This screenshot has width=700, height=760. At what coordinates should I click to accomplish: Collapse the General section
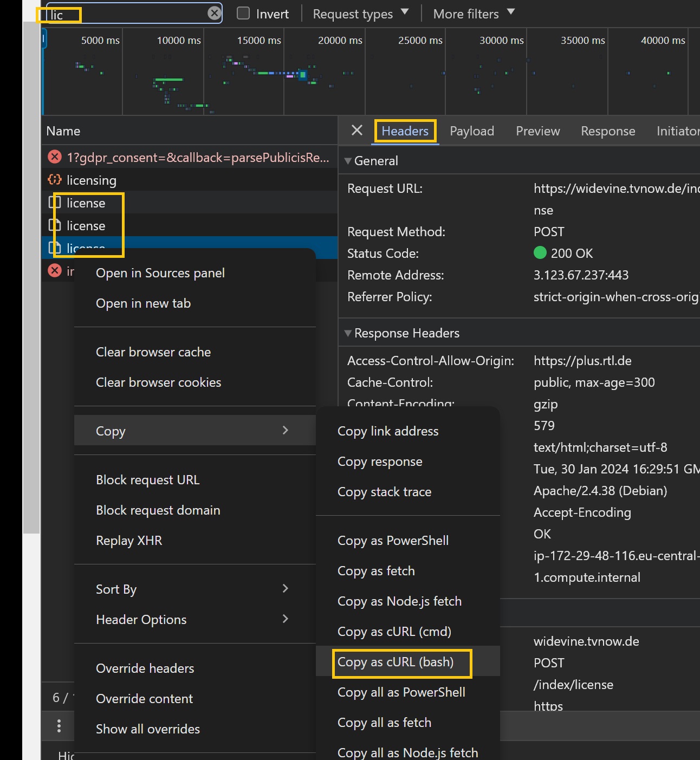(x=348, y=161)
